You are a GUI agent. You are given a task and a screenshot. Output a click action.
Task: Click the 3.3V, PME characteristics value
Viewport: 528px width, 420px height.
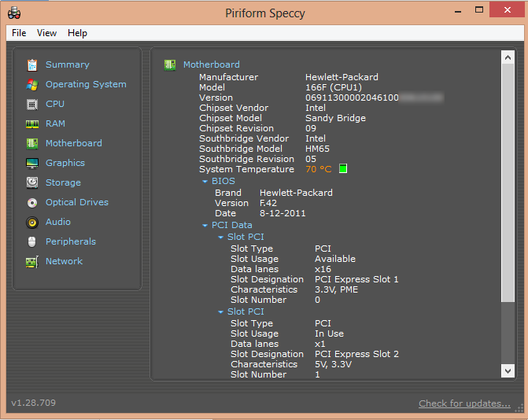tap(336, 289)
